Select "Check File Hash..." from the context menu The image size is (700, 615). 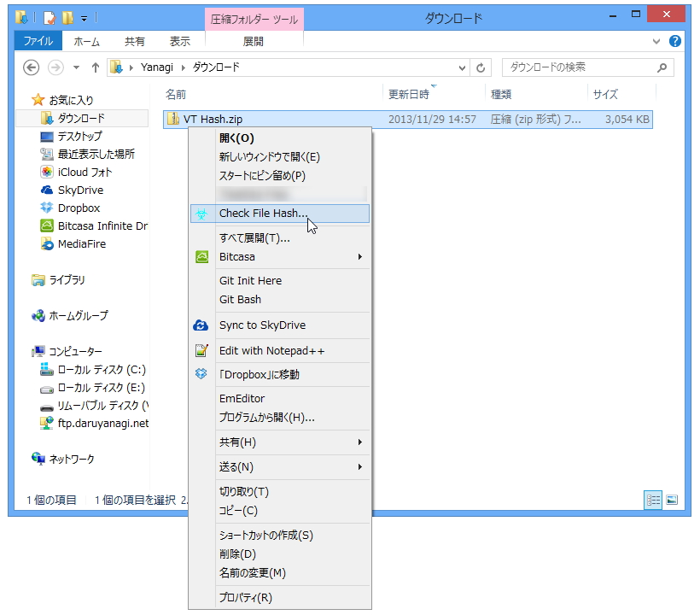262,213
